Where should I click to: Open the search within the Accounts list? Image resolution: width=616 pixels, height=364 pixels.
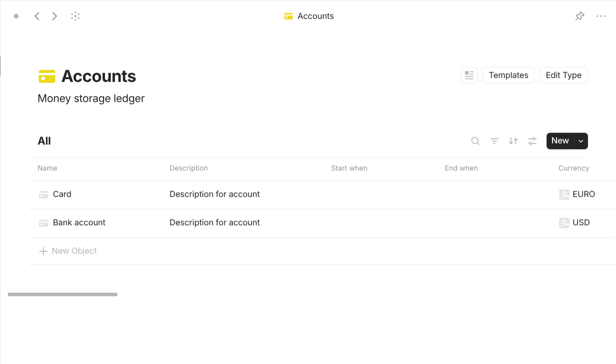point(475,141)
